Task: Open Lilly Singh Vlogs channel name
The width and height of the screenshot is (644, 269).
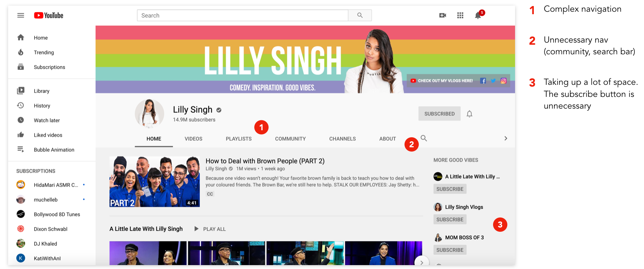Action: coord(464,207)
